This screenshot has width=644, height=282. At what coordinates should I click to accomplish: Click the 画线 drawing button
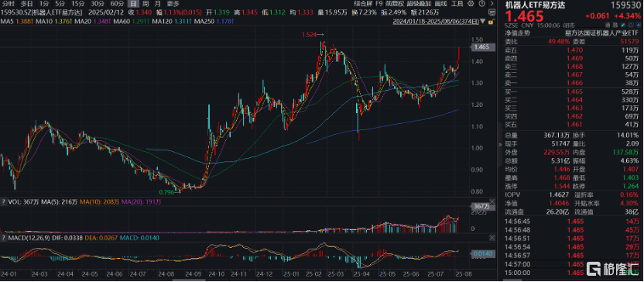tap(441, 3)
